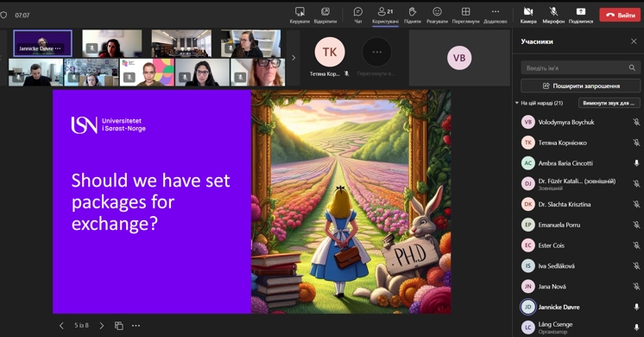Image resolution: width=644 pixels, height=337 pixels.
Task: Close the Учасники participants panel
Action: [x=634, y=41]
